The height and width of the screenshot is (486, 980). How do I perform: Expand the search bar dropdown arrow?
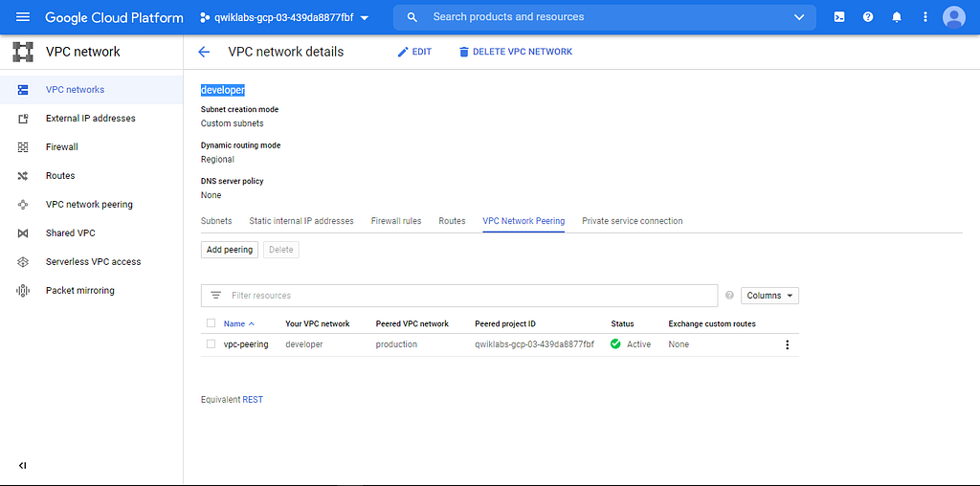pyautogui.click(x=799, y=17)
